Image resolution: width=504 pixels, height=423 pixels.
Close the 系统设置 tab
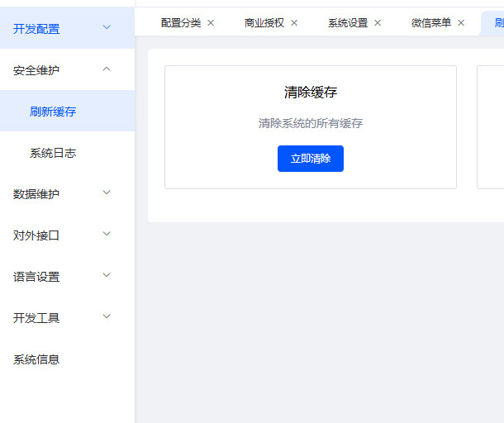click(x=378, y=23)
